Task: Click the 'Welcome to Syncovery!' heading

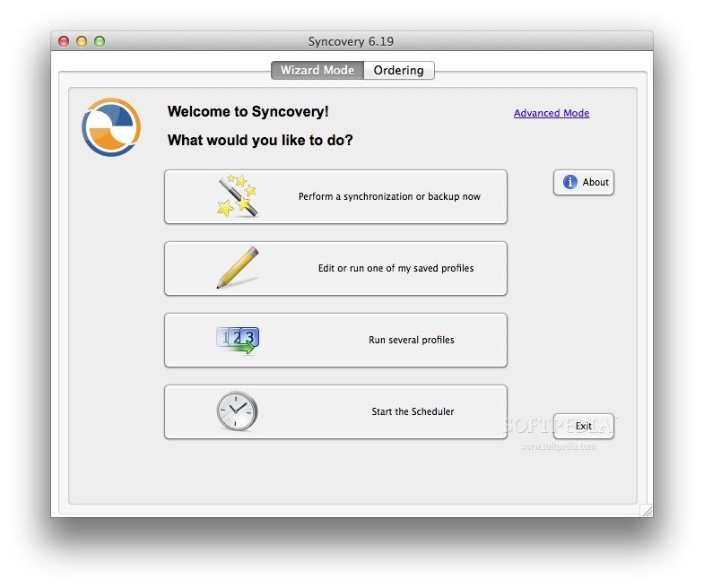Action: pyautogui.click(x=248, y=111)
